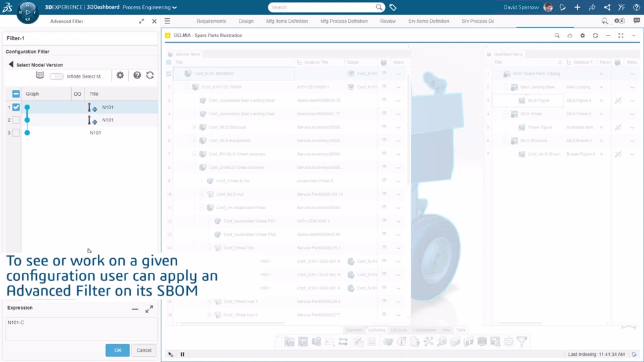Image resolution: width=644 pixels, height=362 pixels.
Task: Click Cancel in Advanced Filter
Action: tap(144, 350)
